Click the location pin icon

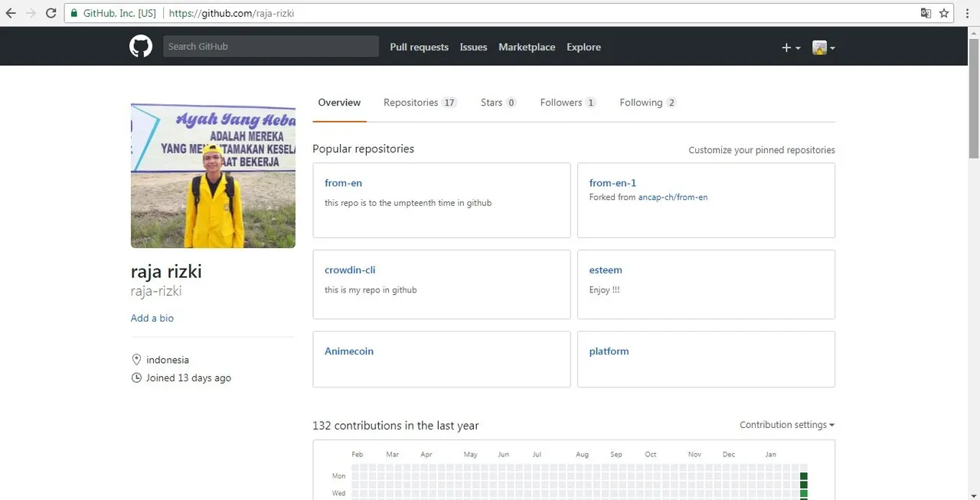pos(136,360)
